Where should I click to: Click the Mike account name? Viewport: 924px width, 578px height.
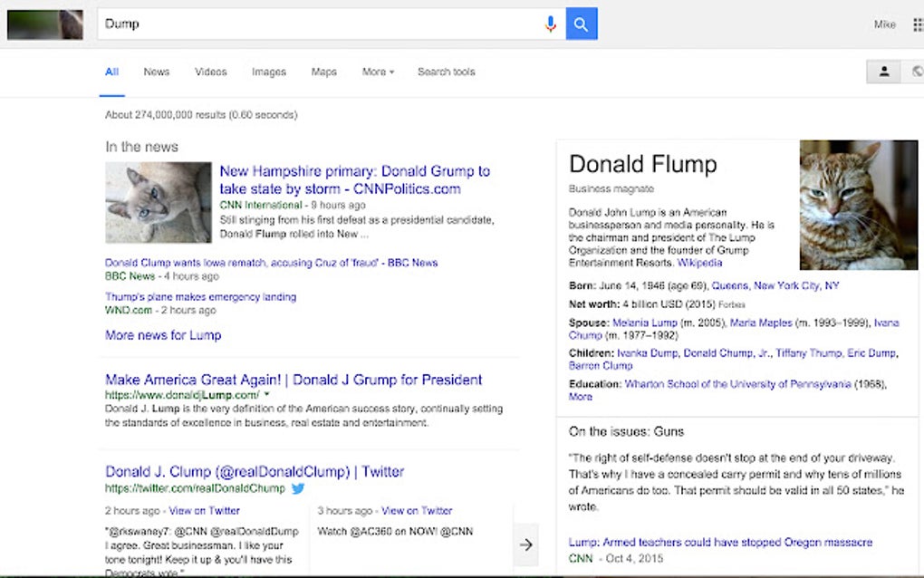884,24
